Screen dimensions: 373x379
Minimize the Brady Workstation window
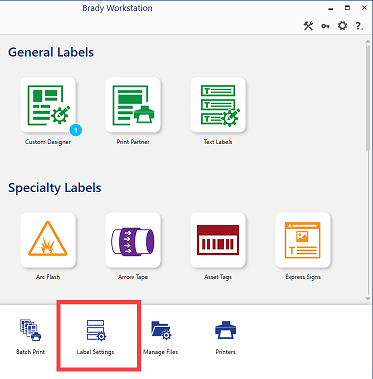(x=331, y=8)
